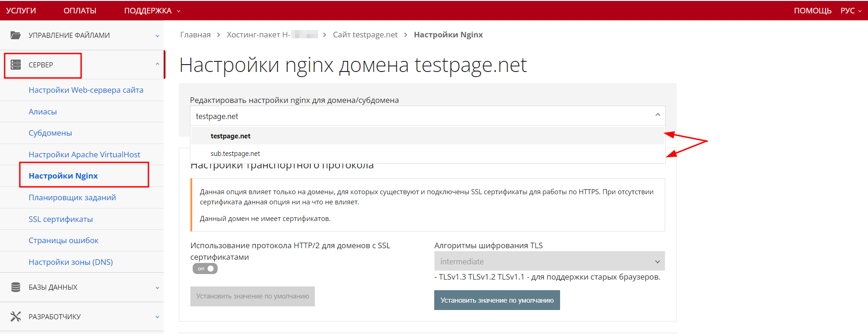Image resolution: width=868 pixels, height=334 pixels.
Task: Click Сайт testpage.net breadcrumb link
Action: (365, 35)
